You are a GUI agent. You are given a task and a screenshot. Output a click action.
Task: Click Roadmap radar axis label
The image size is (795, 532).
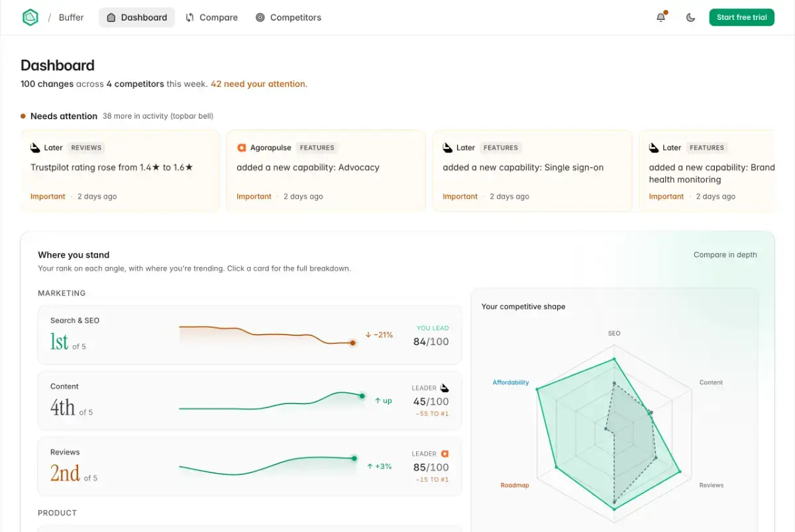[x=515, y=485]
